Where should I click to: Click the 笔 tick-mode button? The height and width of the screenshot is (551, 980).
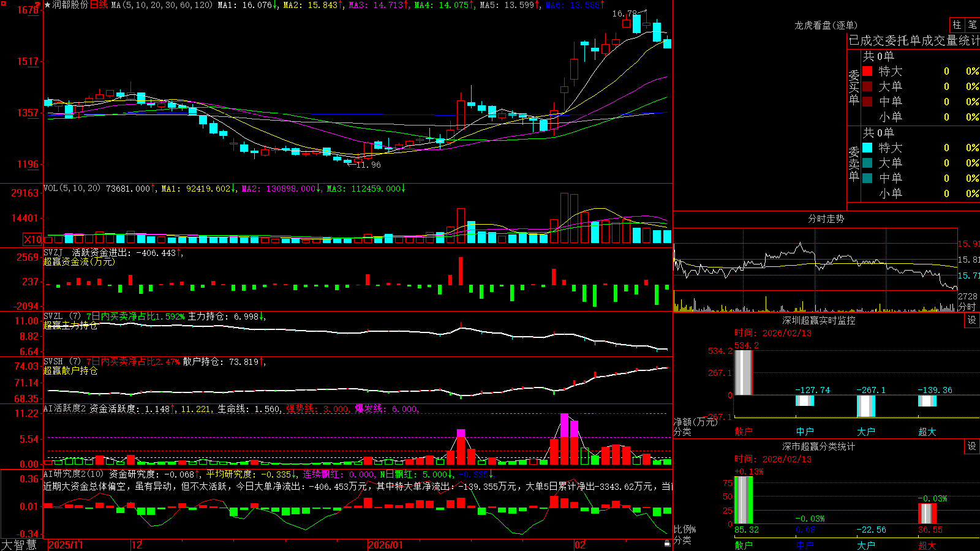pyautogui.click(x=972, y=25)
